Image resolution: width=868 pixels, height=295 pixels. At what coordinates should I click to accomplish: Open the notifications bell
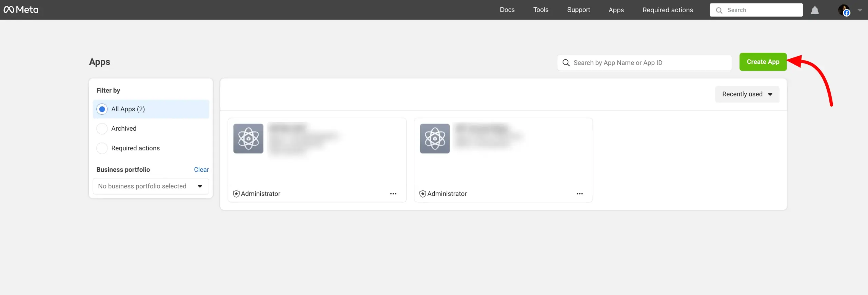click(x=814, y=10)
